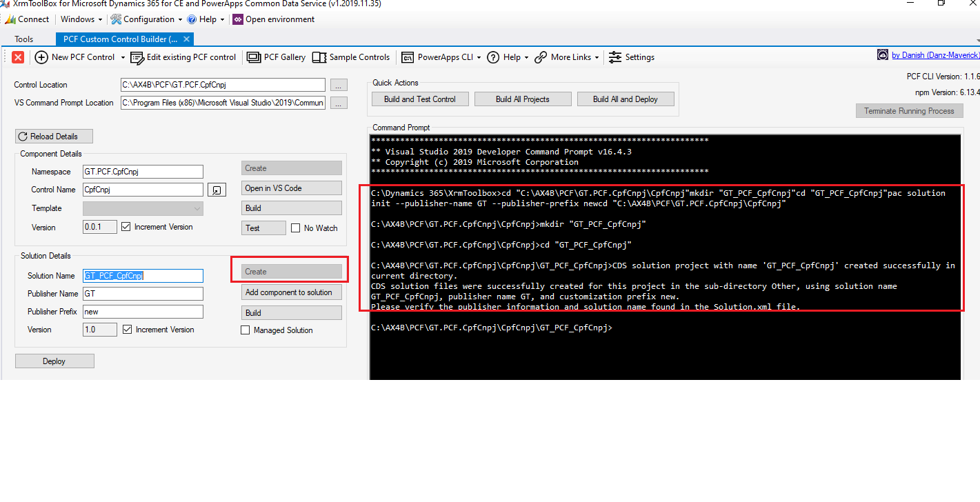Open the Windows dropdown menu

tap(81, 19)
